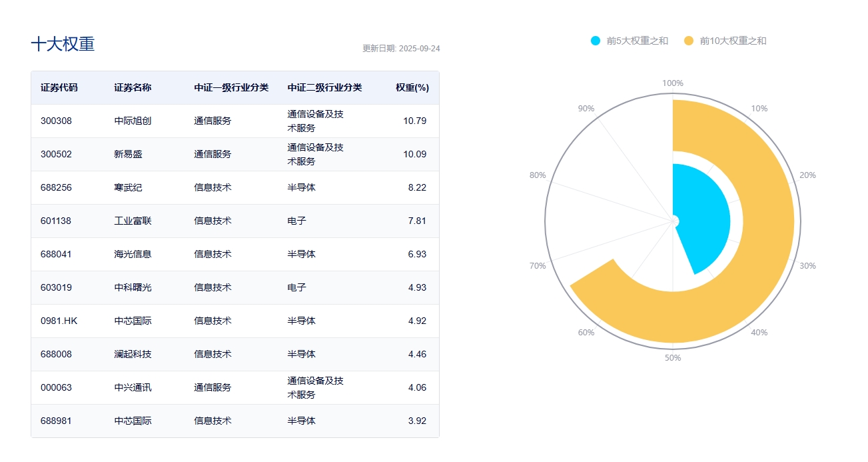Click 中芯国际 in the 688981 row

click(x=133, y=421)
